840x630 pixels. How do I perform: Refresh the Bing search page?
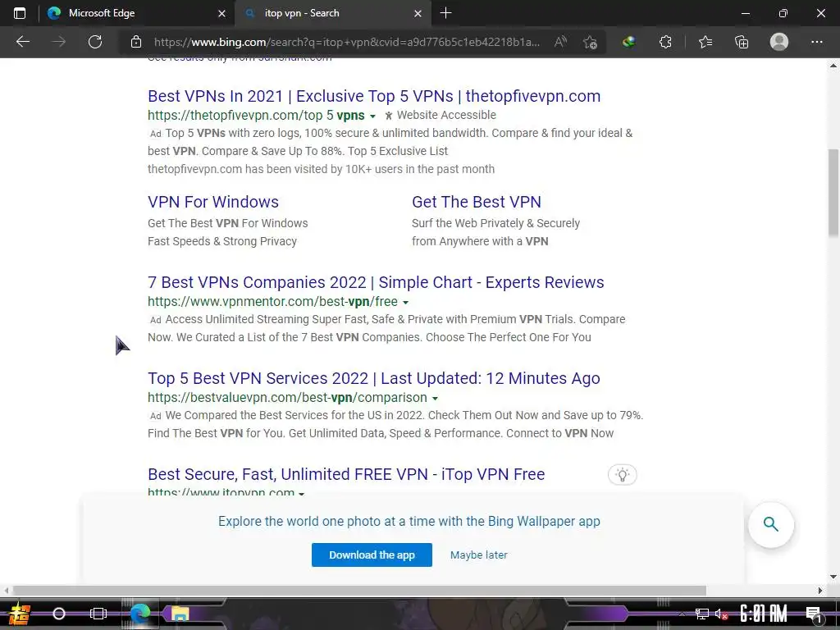(x=95, y=42)
